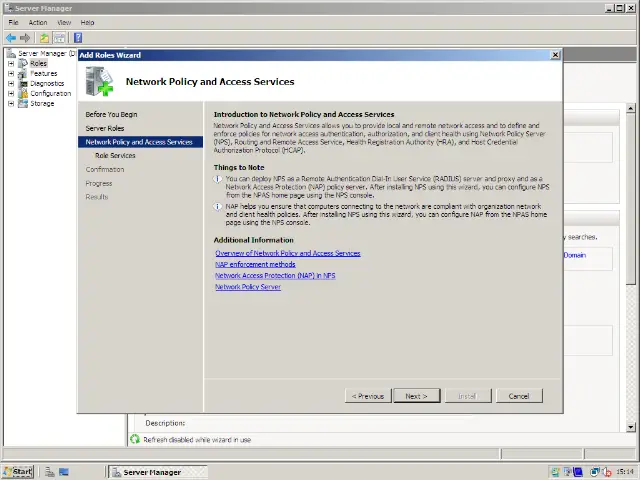
Task: Click the taskbar clock showing 15:14
Action: pyautogui.click(x=625, y=472)
